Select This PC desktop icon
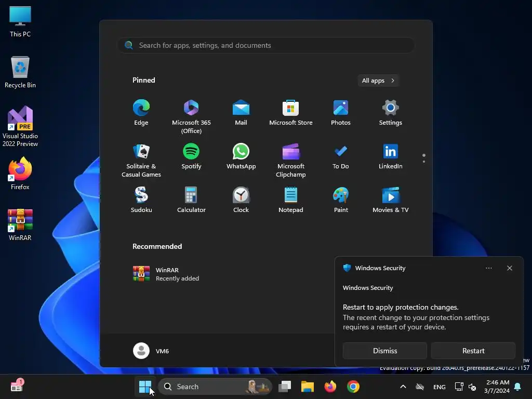Image resolution: width=532 pixels, height=399 pixels. pos(20,21)
